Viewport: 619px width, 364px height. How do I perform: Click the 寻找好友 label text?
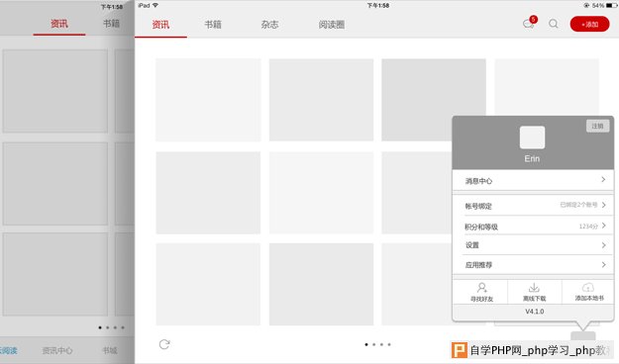tap(481, 299)
